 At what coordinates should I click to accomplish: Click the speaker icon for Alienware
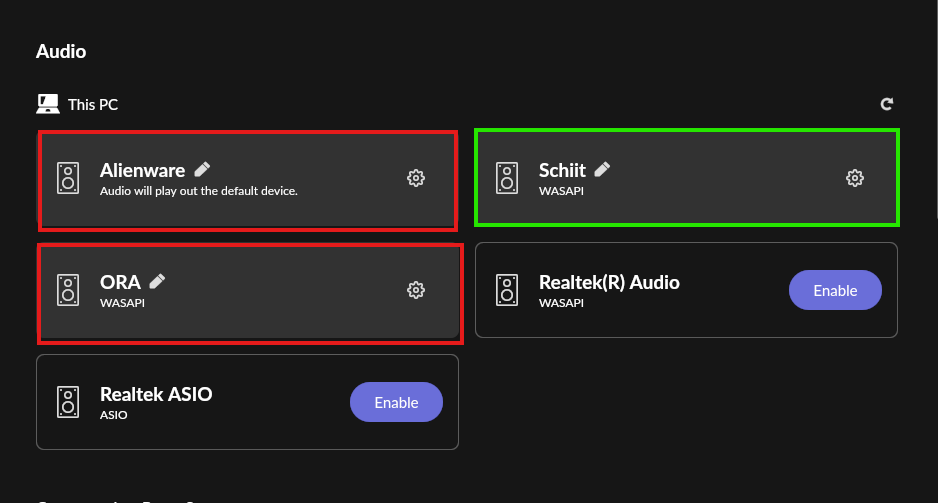coord(68,178)
